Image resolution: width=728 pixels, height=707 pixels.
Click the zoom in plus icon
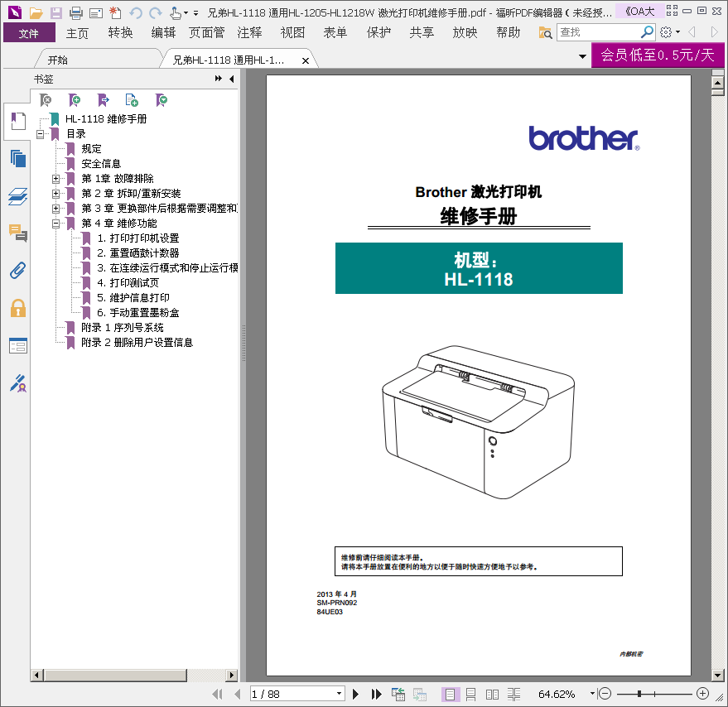[x=702, y=694]
